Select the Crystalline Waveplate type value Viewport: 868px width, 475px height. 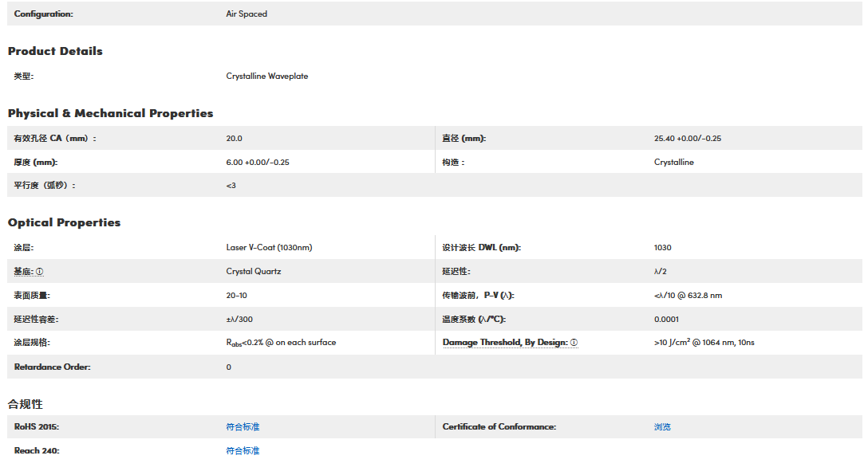(266, 77)
